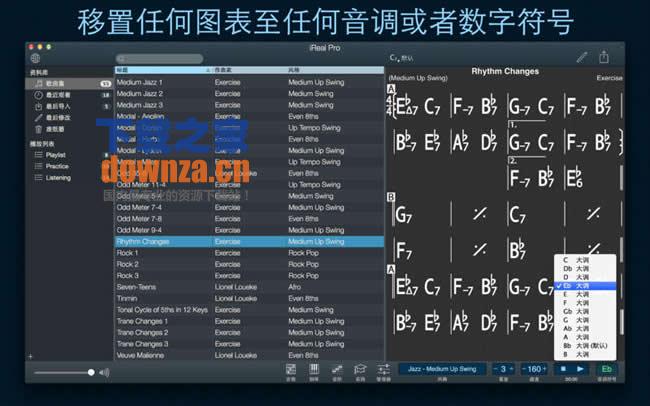The height and width of the screenshot is (406, 650).
Task: Decrease tempo with the minus beside 160
Action: [x=524, y=369]
